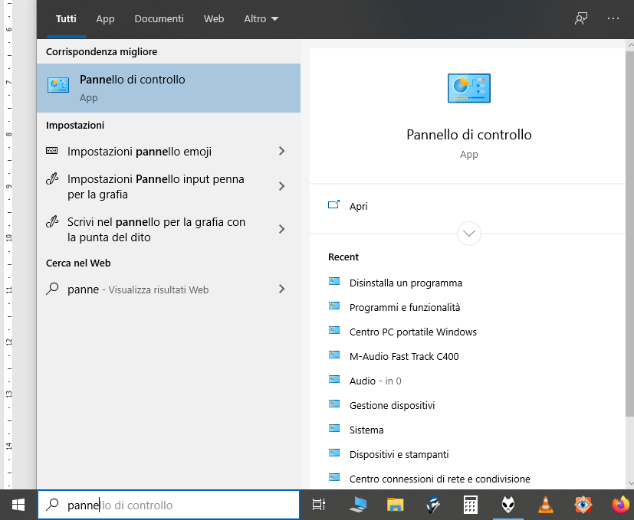Viewport: 634px width, 520px height.
Task: Open recent item Programmi e funzionalità
Action: [x=405, y=307]
